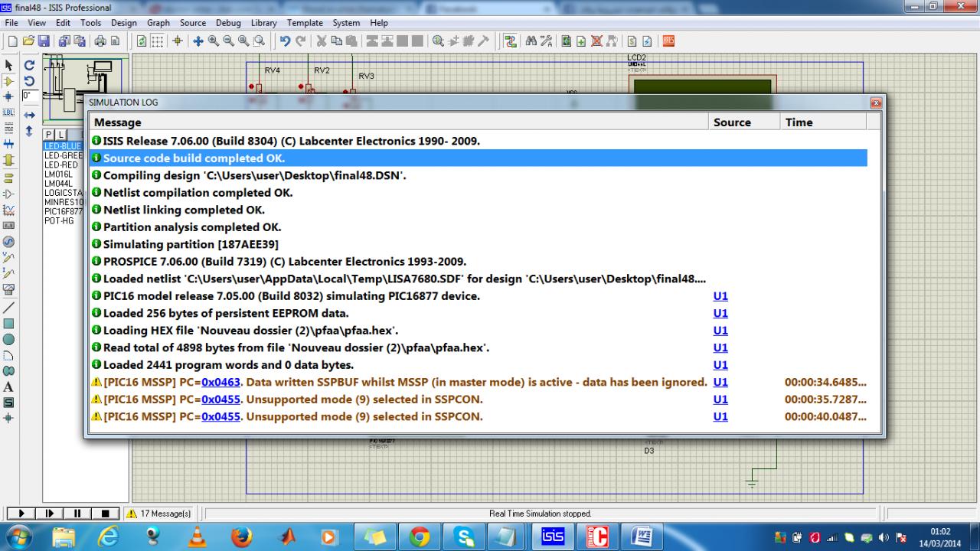Close the Simulation Log window

coord(876,103)
